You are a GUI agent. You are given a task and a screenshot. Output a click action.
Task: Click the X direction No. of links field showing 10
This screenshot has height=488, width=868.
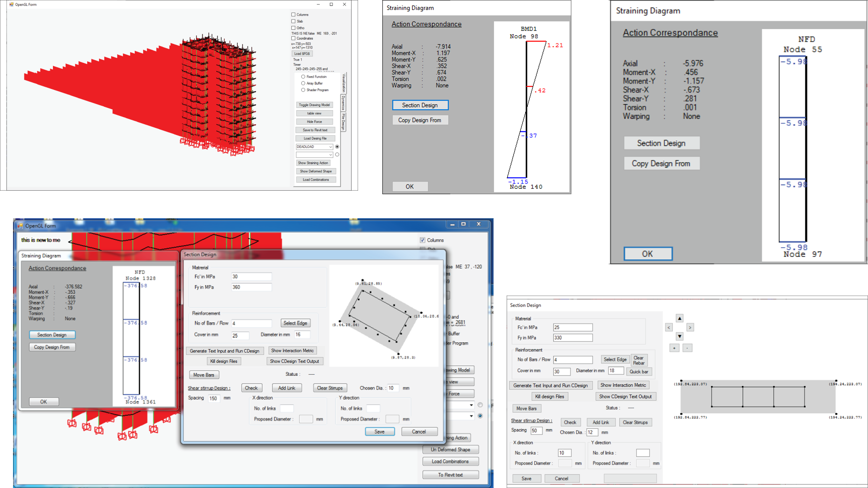click(565, 453)
